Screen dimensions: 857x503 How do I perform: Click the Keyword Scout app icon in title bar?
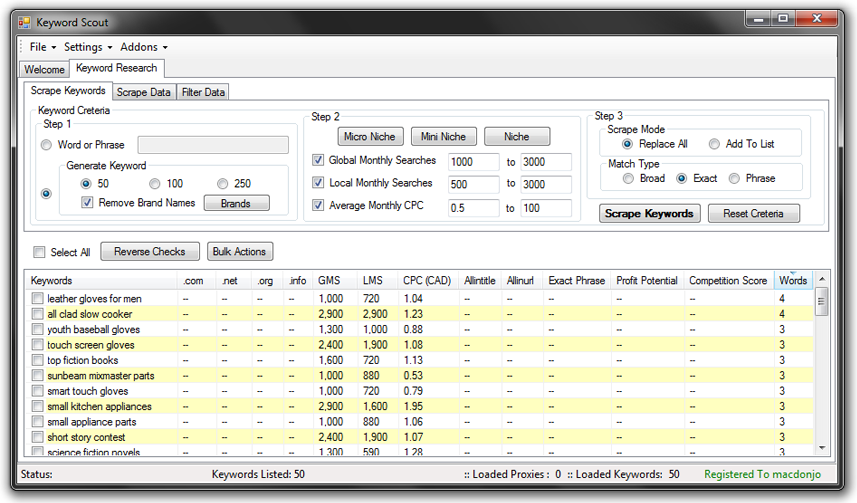pyautogui.click(x=25, y=21)
